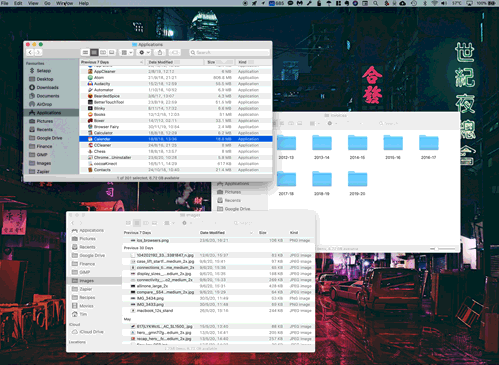Sort by Size column in Applications window
This screenshot has width=499, height=365.
pyautogui.click(x=219, y=62)
